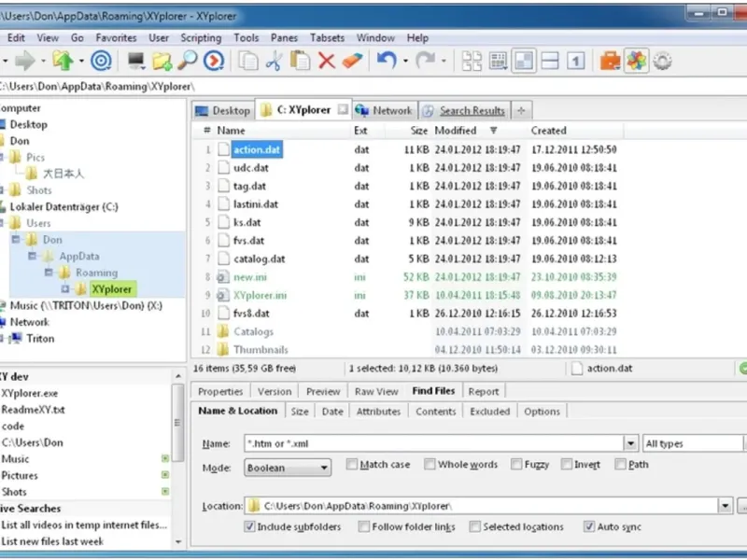This screenshot has height=560, width=747.
Task: Click the Cut scissors icon
Action: (x=274, y=61)
